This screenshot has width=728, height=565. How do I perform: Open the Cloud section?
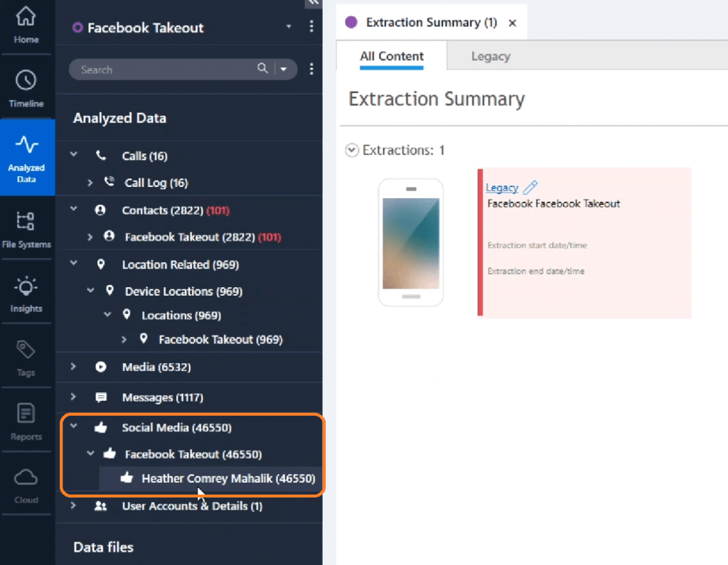coord(26,485)
